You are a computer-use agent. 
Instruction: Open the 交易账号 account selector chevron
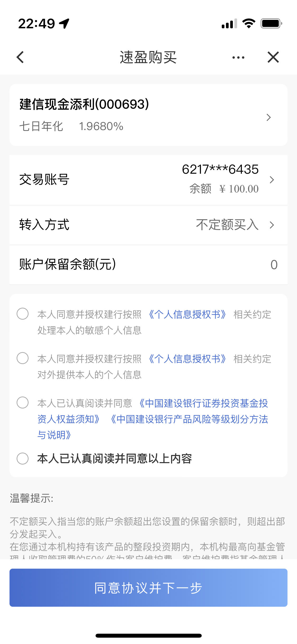[x=272, y=180]
